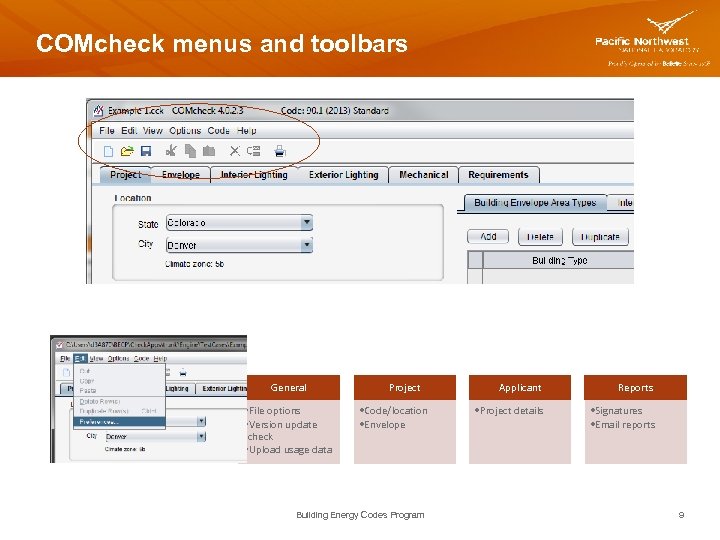The width and height of the screenshot is (720, 540).
Task: Click the Copy pages icon in toolbar
Action: point(190,151)
